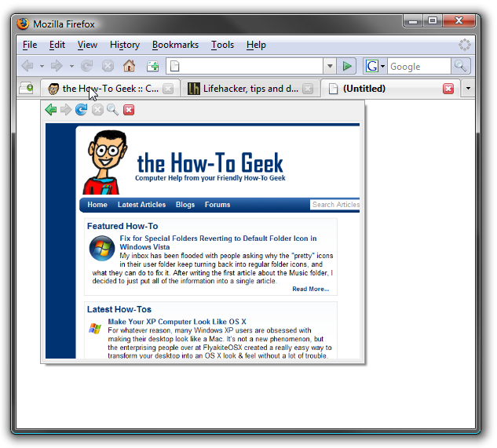Open the Edit menu
The height and width of the screenshot is (448, 497).
pyautogui.click(x=57, y=45)
